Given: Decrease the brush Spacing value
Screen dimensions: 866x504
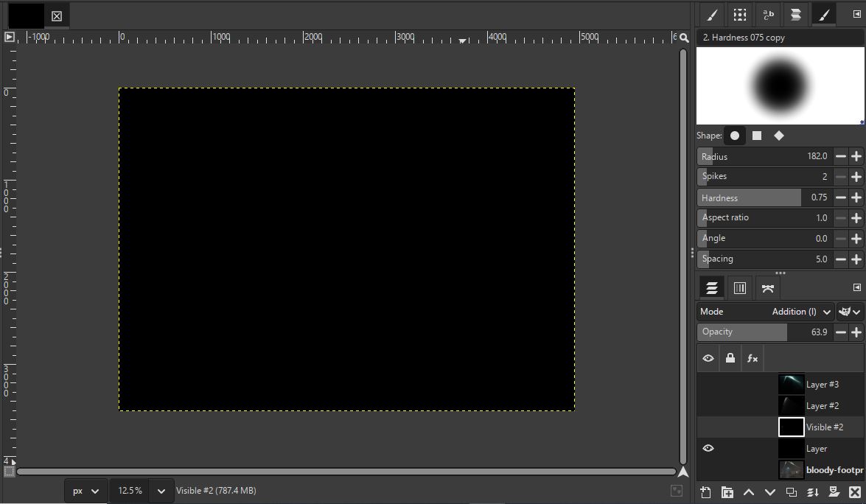Looking at the screenshot, I should pos(841,259).
